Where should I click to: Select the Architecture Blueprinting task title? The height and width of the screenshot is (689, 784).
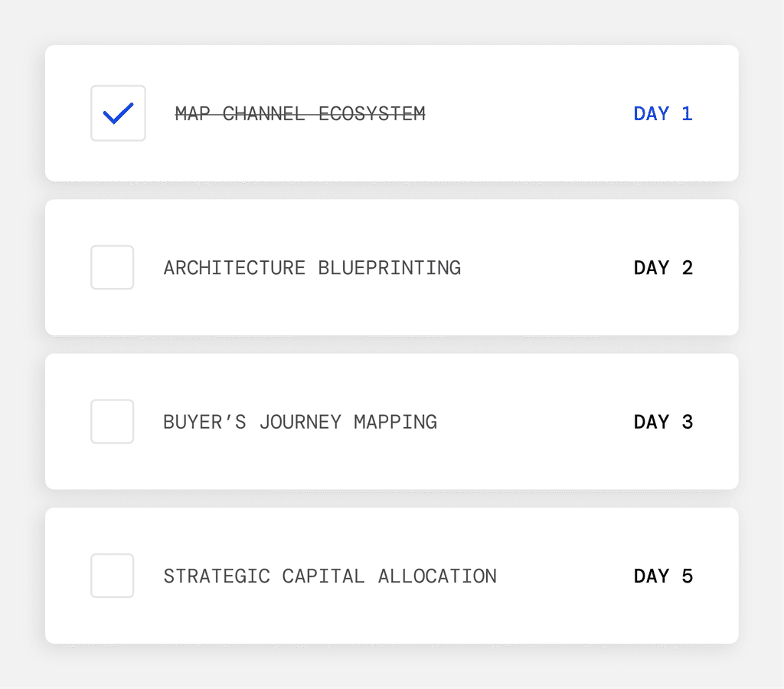[312, 268]
